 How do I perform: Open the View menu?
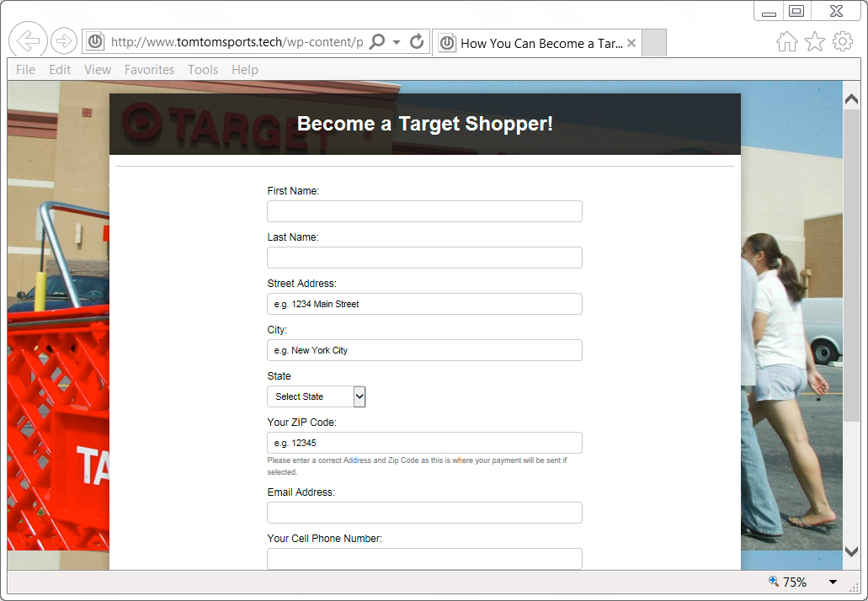[x=98, y=70]
